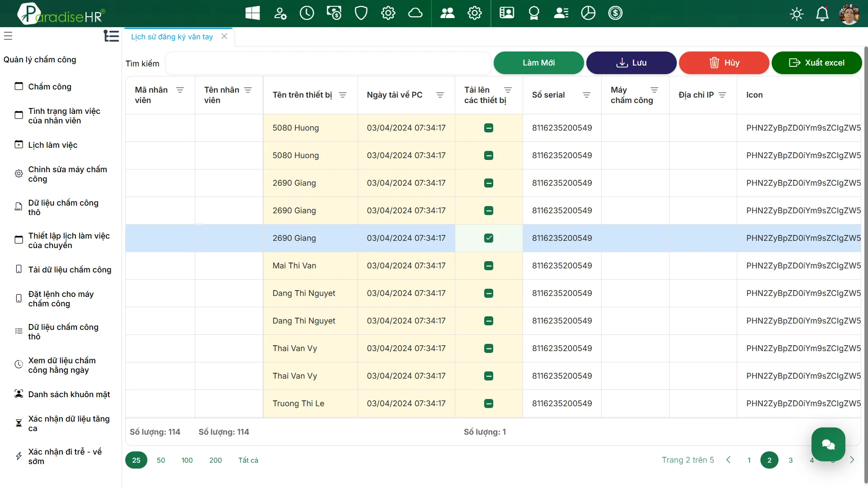Open filter for Địa chỉ IP column
The image size is (868, 488).
point(722,95)
